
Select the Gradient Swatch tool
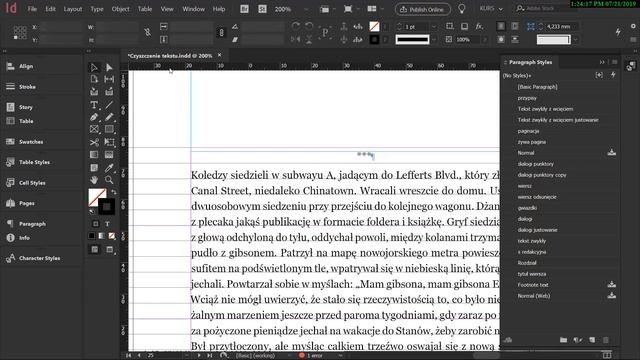tap(94, 155)
